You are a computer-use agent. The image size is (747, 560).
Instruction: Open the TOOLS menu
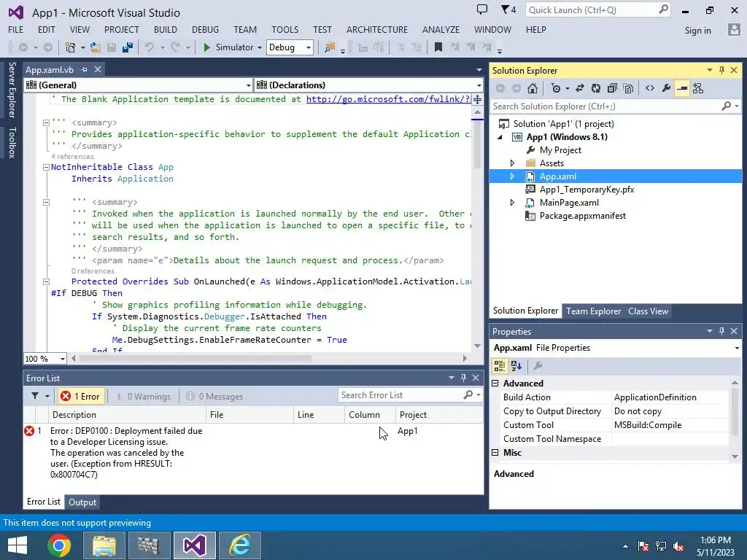[285, 29]
